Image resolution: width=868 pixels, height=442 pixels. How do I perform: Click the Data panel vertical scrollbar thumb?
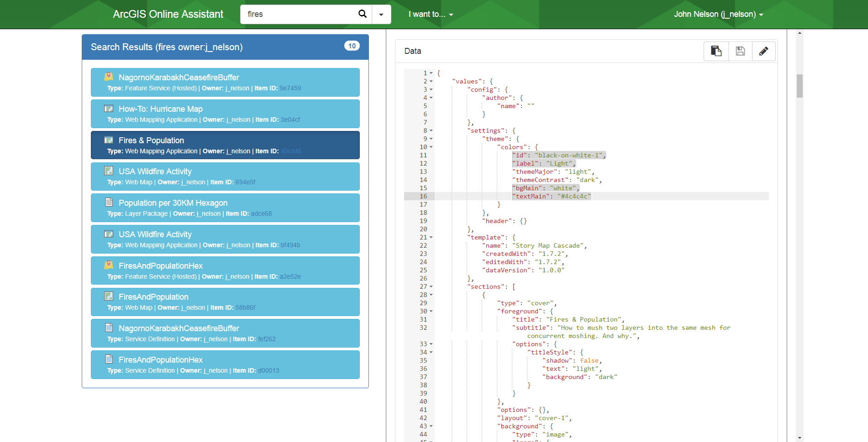click(x=800, y=86)
